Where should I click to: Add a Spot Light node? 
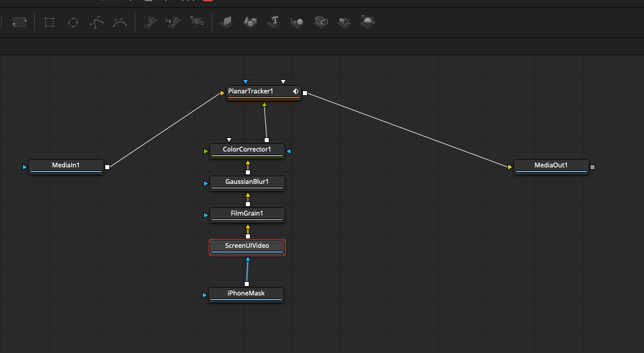[344, 22]
